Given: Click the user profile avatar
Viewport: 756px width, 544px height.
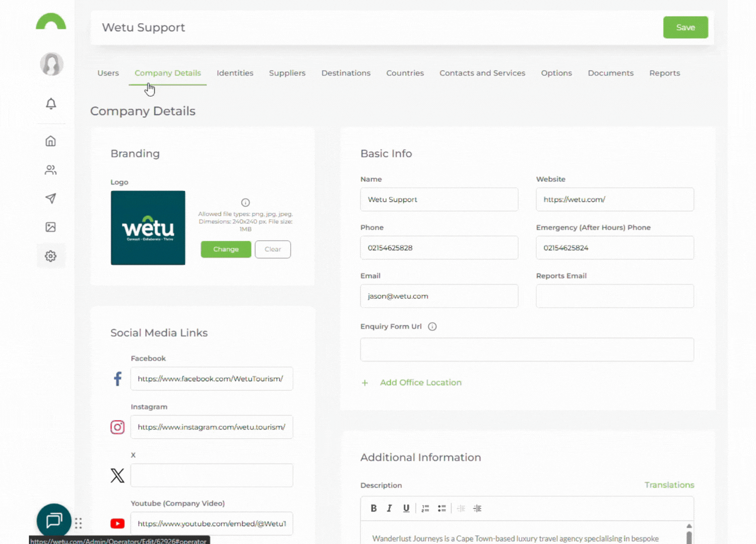Looking at the screenshot, I should point(51,64).
